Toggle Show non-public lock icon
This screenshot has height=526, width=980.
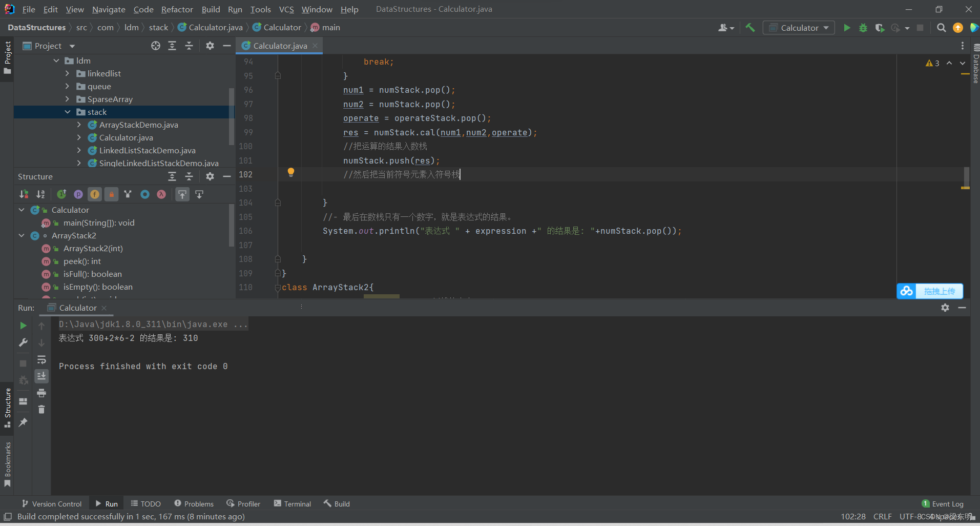tap(111, 194)
